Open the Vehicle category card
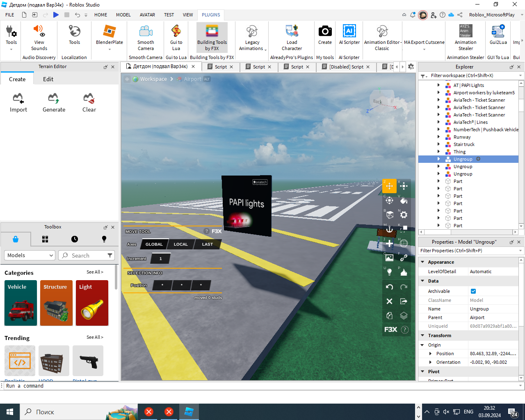Viewport: 525px width, 420px height. (21, 303)
